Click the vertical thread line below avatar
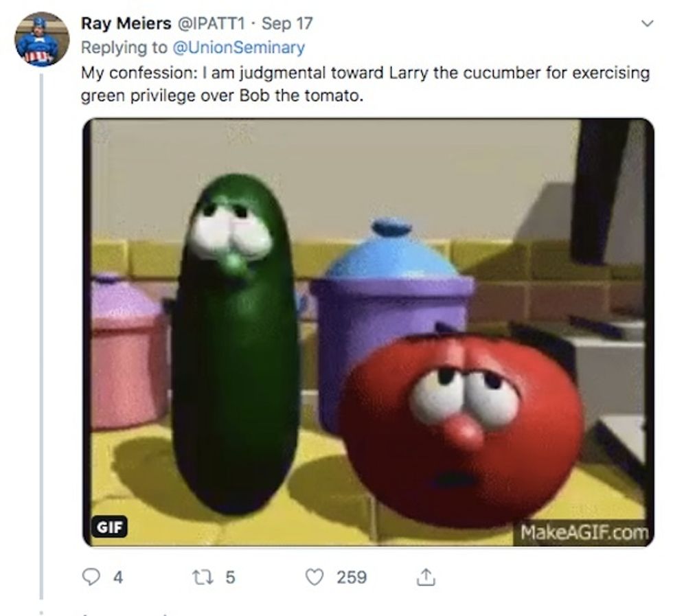The image size is (673, 616). [x=41, y=330]
